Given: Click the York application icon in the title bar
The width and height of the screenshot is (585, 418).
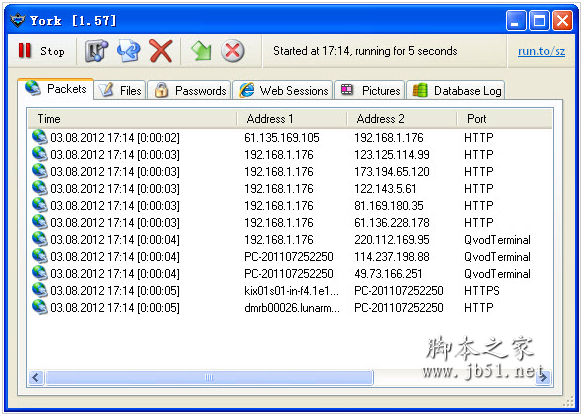Looking at the screenshot, I should pos(17,20).
